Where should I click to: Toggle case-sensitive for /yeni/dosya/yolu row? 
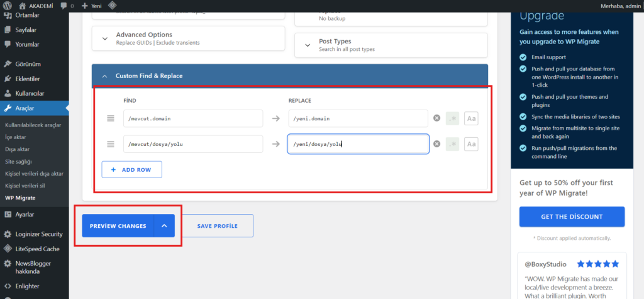tap(472, 144)
